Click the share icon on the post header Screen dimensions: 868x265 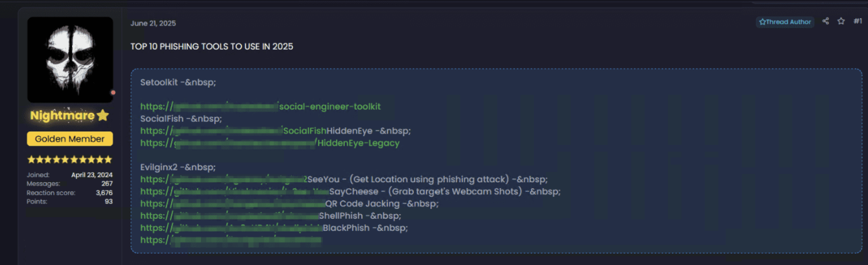825,21
